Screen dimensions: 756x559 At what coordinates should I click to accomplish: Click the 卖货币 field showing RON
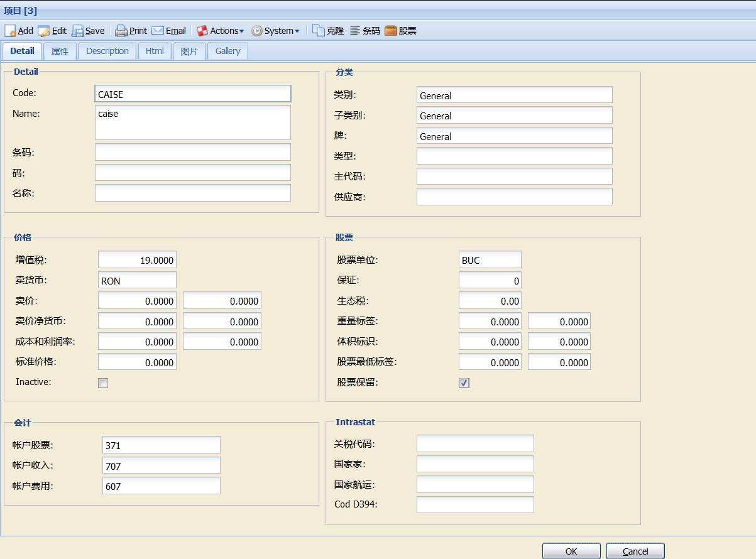pos(137,280)
